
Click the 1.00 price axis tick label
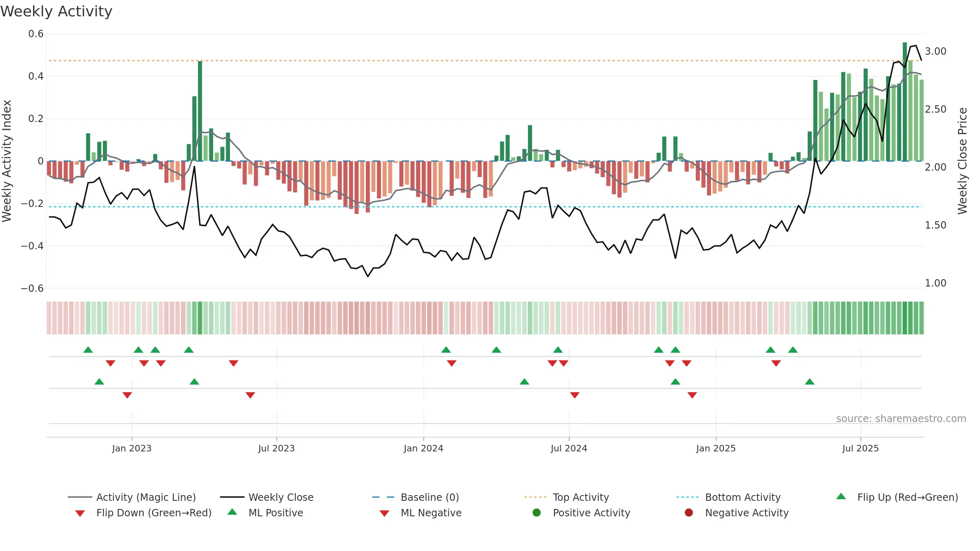click(935, 283)
